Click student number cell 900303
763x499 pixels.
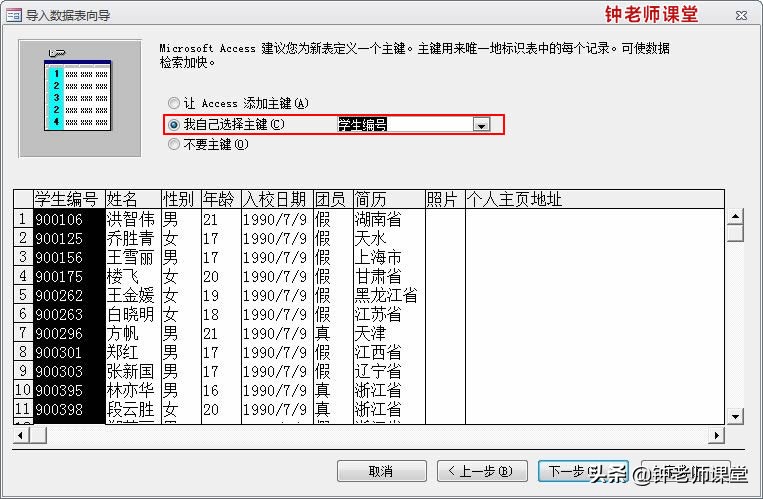coord(69,371)
